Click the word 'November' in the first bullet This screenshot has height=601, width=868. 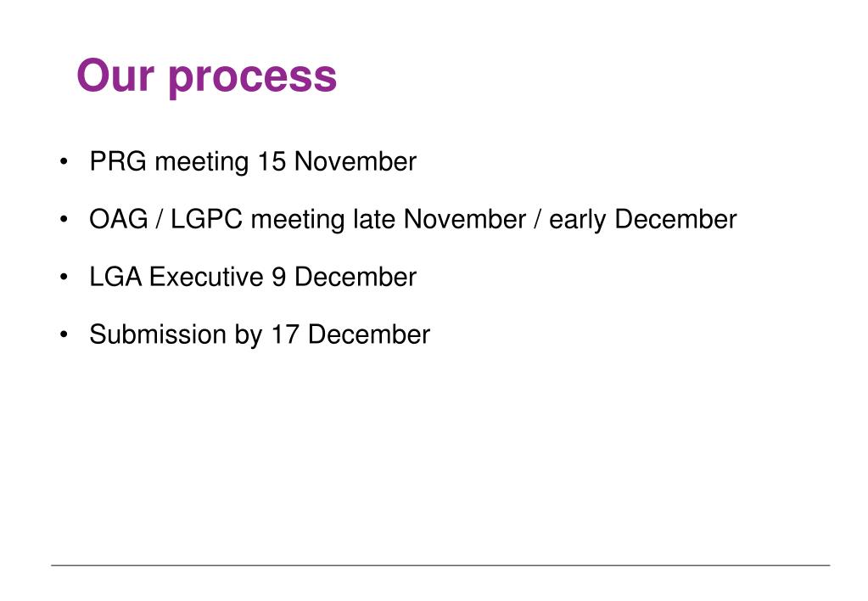(x=356, y=162)
